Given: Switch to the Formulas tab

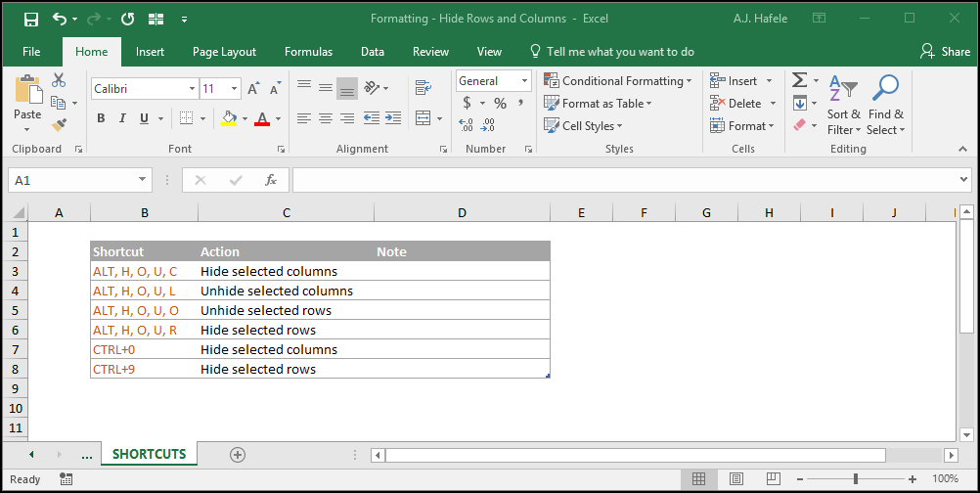Looking at the screenshot, I should [x=309, y=52].
